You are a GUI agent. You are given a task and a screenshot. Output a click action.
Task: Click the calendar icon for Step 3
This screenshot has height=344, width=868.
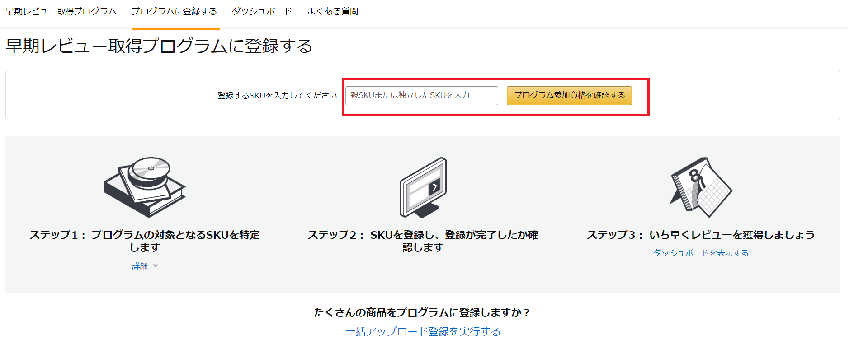[x=701, y=187]
